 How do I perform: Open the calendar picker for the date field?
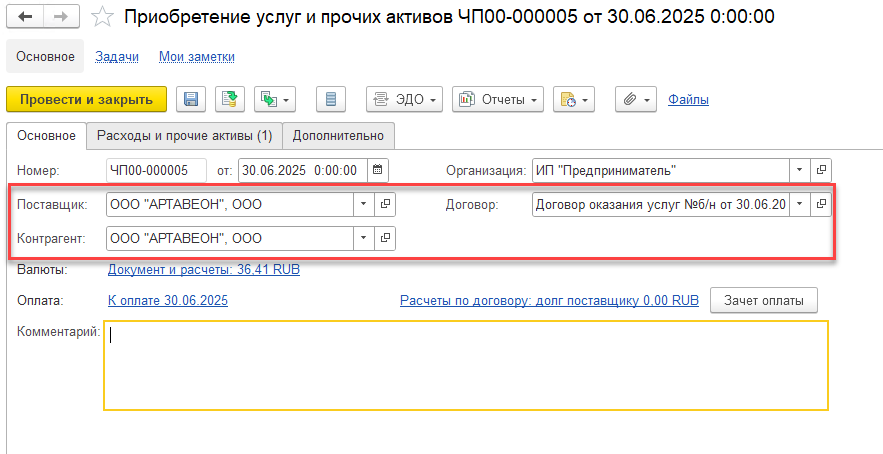tap(378, 170)
